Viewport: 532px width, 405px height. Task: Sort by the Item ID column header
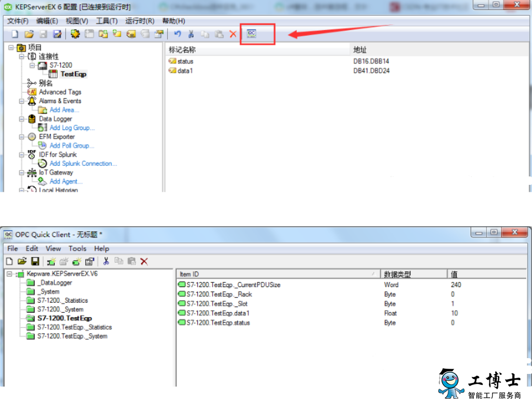point(277,274)
